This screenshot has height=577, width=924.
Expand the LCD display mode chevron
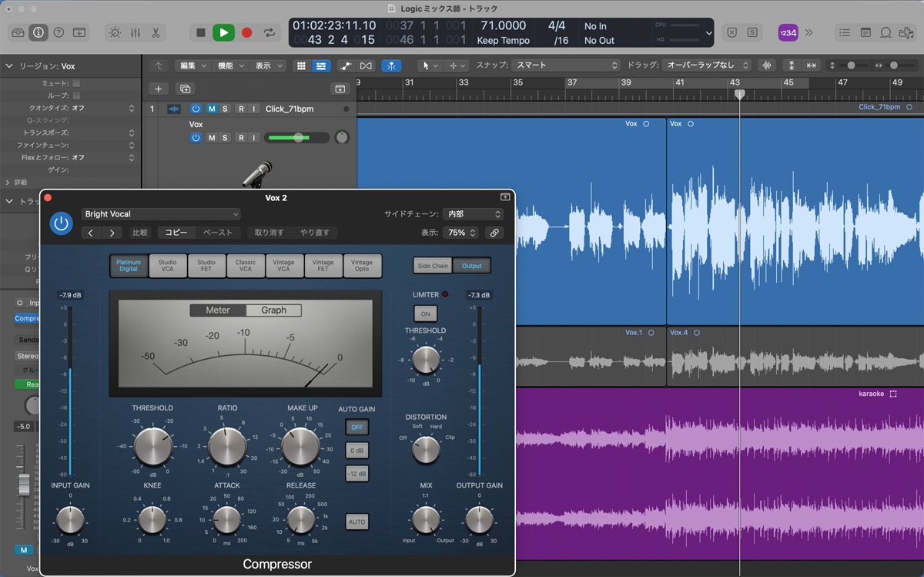[x=709, y=33]
